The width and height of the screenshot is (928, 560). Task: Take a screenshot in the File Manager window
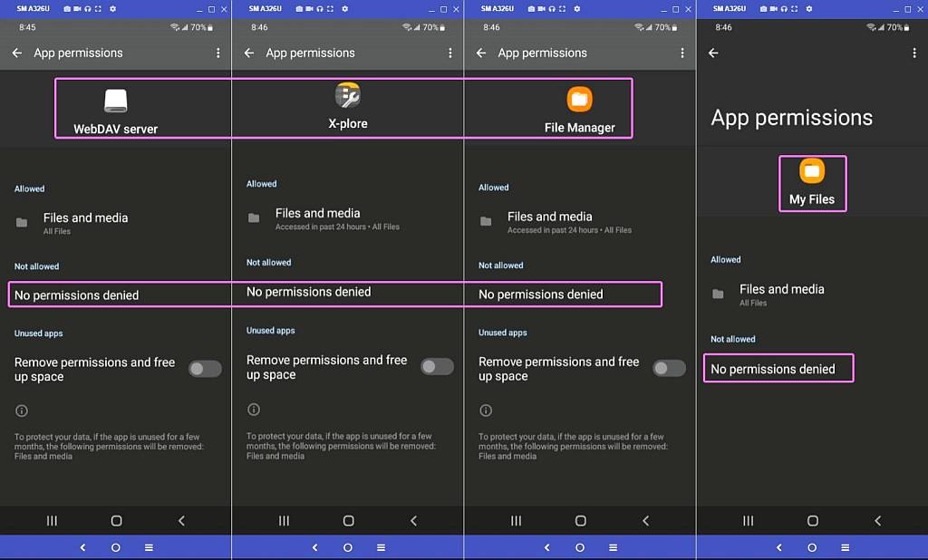point(531,9)
